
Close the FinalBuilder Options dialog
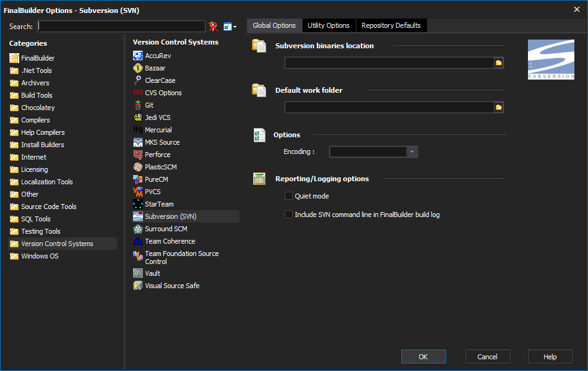click(x=577, y=9)
